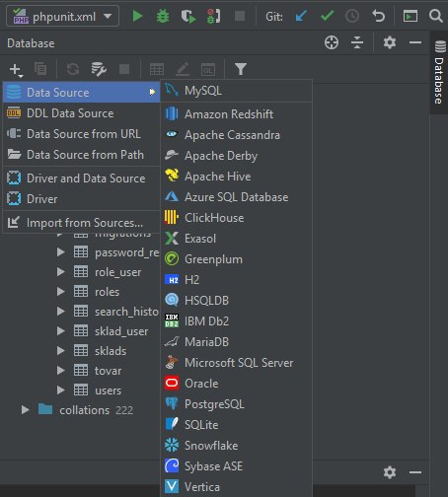The width and height of the screenshot is (448, 497).
Task: Click the New plus button in the Database toolbar
Action: click(x=15, y=69)
